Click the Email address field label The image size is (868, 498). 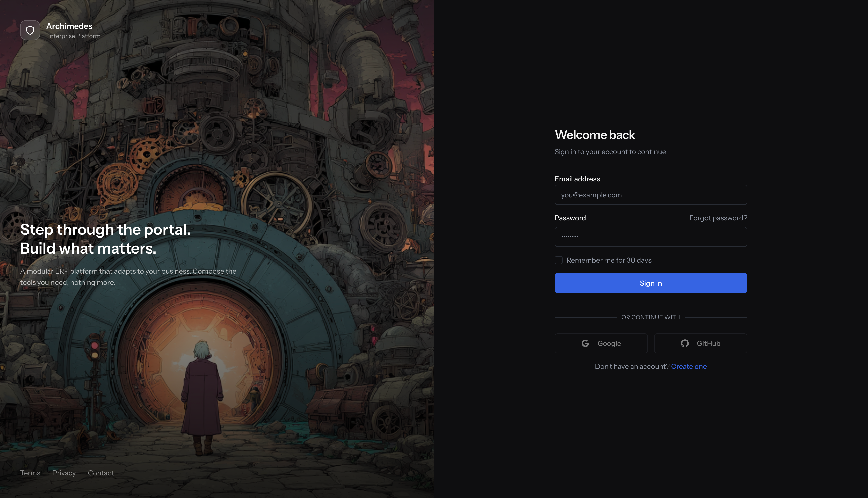[577, 179]
